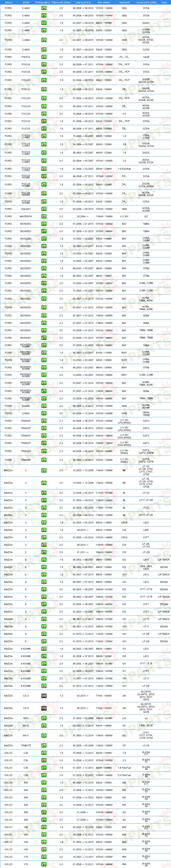The height and width of the screenshot is (868, 171).
Task: Click fuel icon in MAZDA MX-5 1.8 row
Action: (44, 725)
